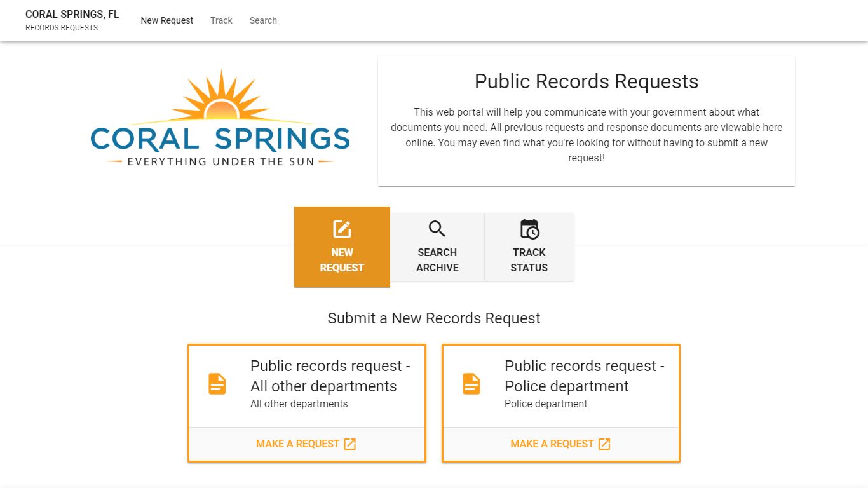Click the Submit a New Records Request heading

click(434, 318)
